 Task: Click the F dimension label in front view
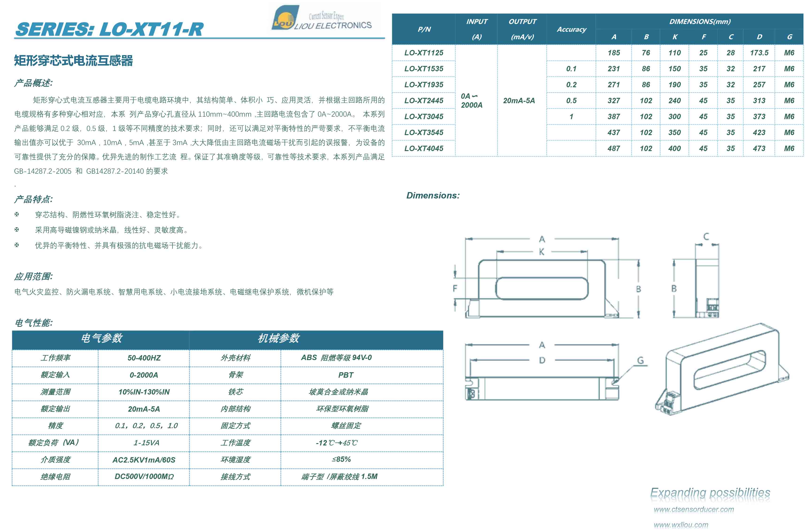[x=455, y=288]
